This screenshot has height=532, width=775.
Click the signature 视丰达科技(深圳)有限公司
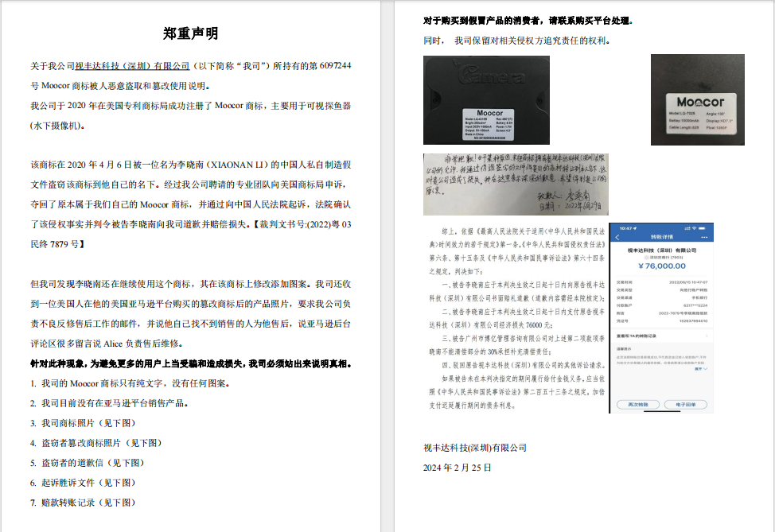(x=475, y=448)
